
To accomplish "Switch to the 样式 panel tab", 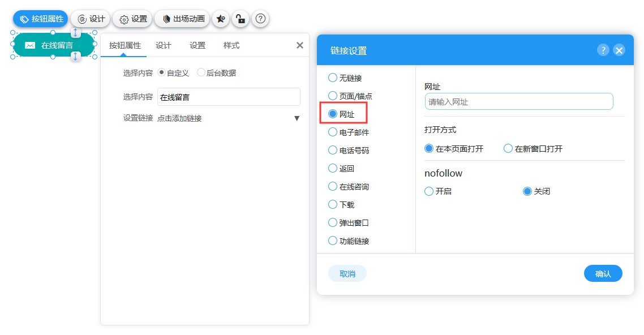I will (231, 46).
